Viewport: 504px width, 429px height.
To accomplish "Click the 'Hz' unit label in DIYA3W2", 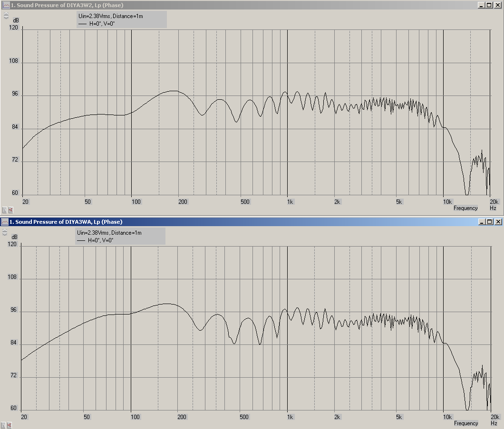I will coord(493,208).
